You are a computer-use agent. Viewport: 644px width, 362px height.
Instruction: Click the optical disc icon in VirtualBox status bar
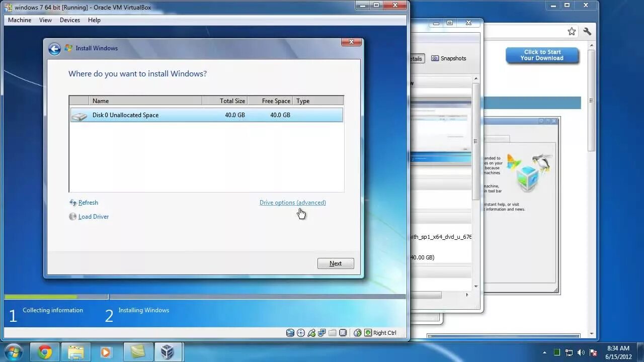[x=301, y=333]
